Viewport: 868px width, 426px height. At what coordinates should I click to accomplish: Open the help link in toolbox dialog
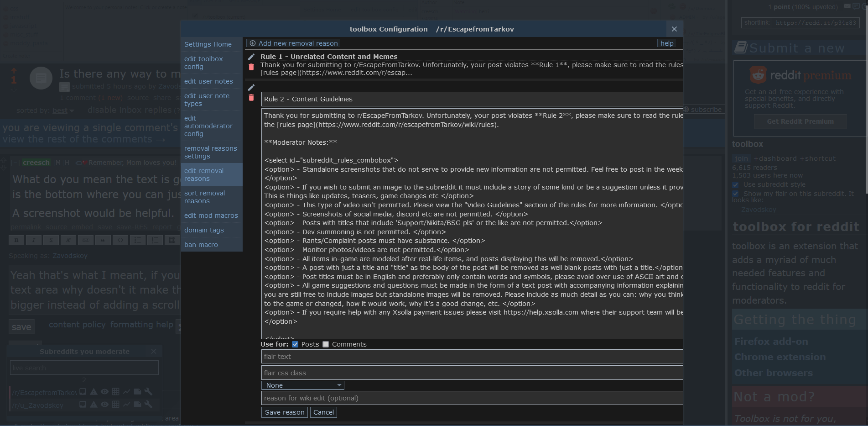(667, 43)
